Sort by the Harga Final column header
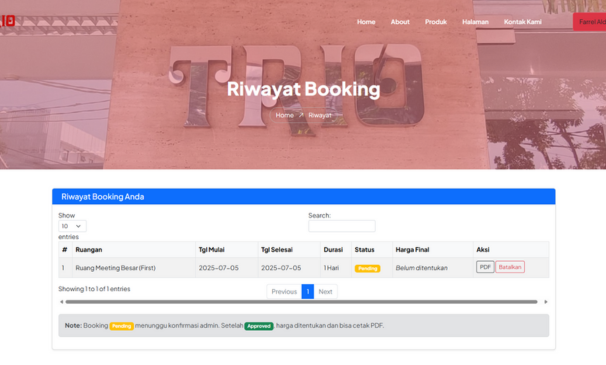Screen dimensions: 606x365 tap(432, 250)
